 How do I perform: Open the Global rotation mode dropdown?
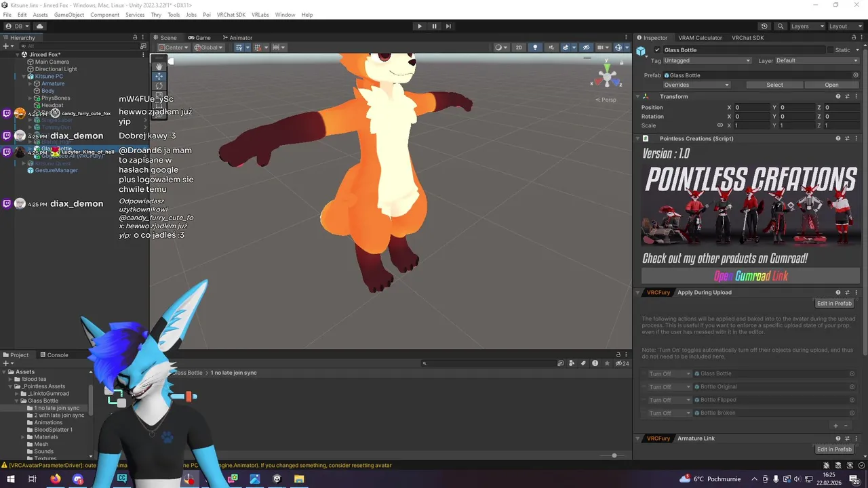tap(208, 47)
